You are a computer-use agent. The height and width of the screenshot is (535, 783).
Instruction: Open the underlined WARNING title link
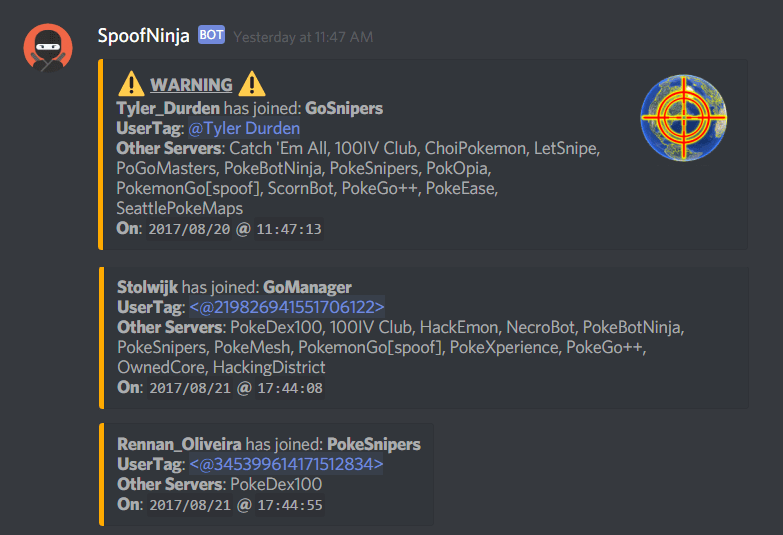(191, 85)
